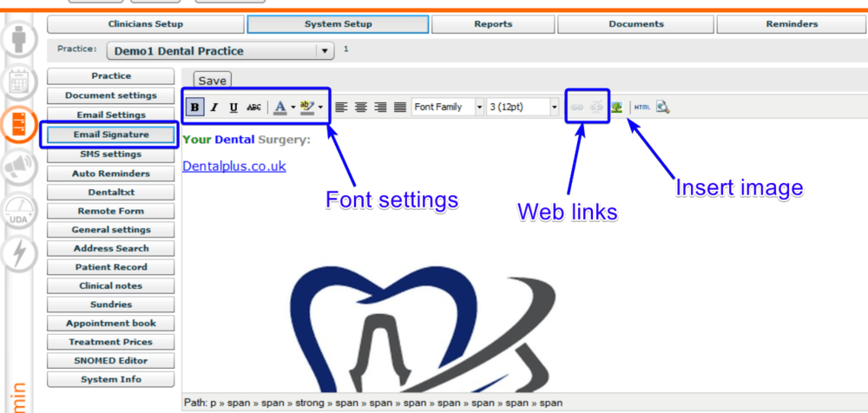Open the Dentalplus.co.uk link

(233, 166)
